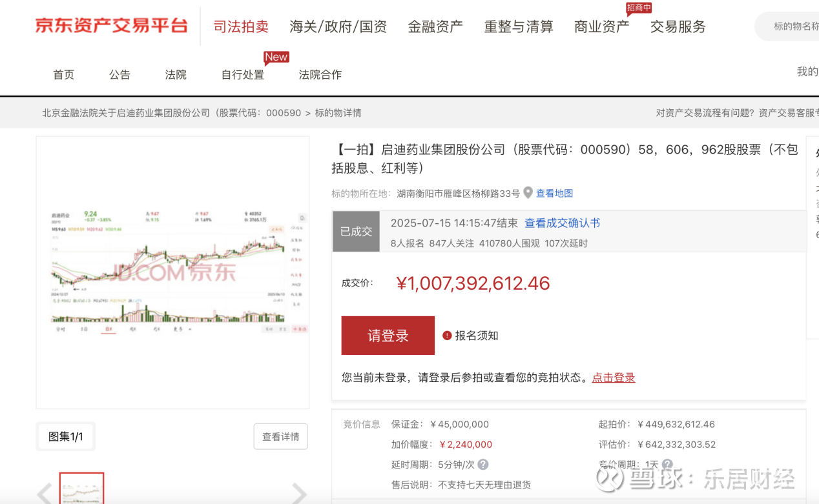The image size is (819, 504).
Task: Click the help icon beside 竞价周期
Action: (x=667, y=465)
